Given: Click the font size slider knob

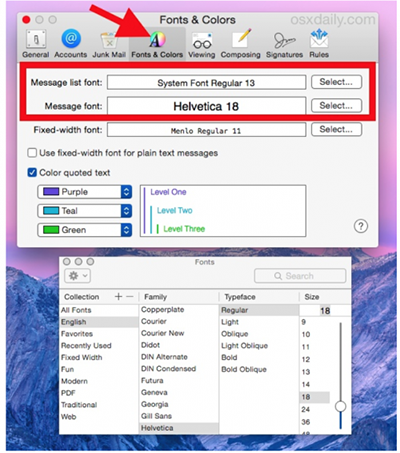Looking at the screenshot, I should [x=340, y=406].
